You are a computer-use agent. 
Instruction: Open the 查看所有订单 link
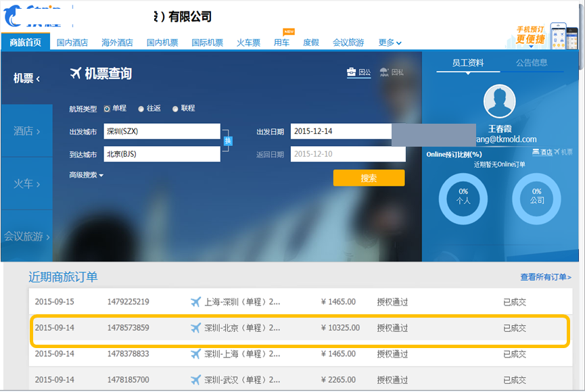pyautogui.click(x=545, y=277)
